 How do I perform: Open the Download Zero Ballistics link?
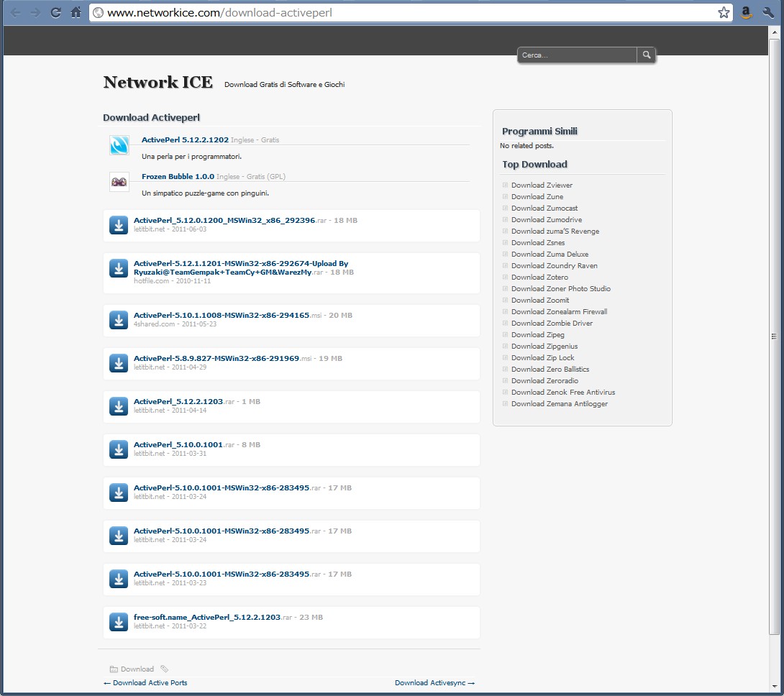click(x=550, y=369)
